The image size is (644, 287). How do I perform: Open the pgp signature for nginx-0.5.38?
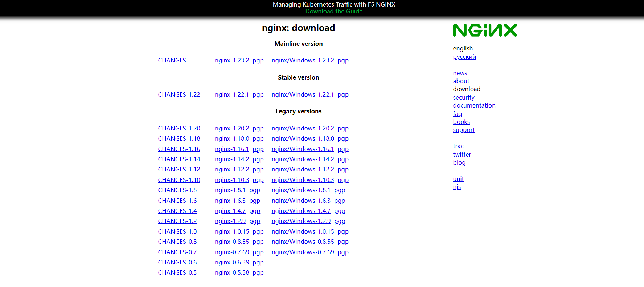pyautogui.click(x=258, y=272)
